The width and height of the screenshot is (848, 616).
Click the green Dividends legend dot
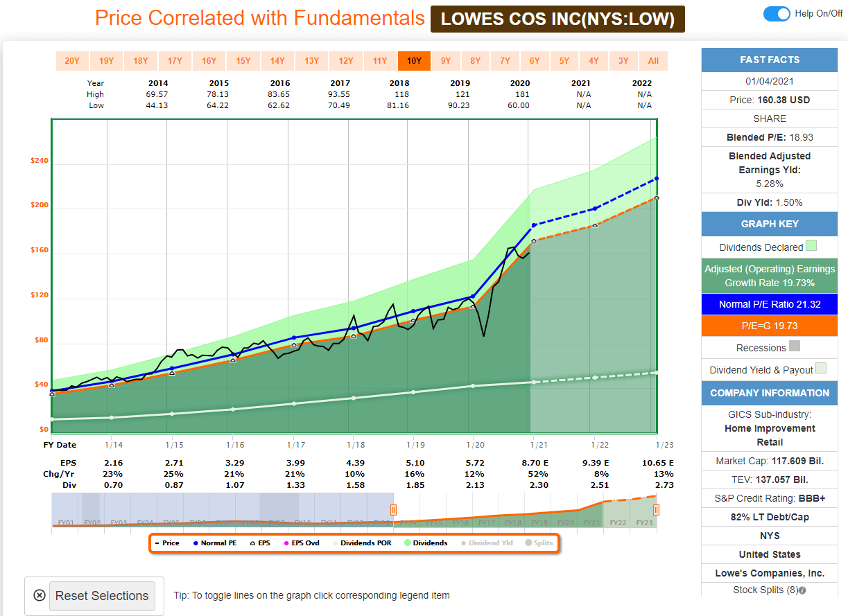click(x=408, y=543)
